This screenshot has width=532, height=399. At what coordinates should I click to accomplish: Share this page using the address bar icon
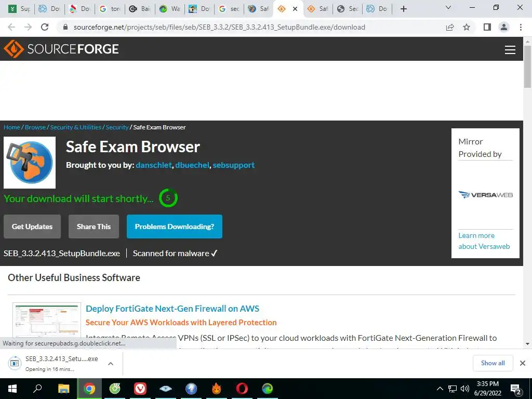pyautogui.click(x=450, y=27)
